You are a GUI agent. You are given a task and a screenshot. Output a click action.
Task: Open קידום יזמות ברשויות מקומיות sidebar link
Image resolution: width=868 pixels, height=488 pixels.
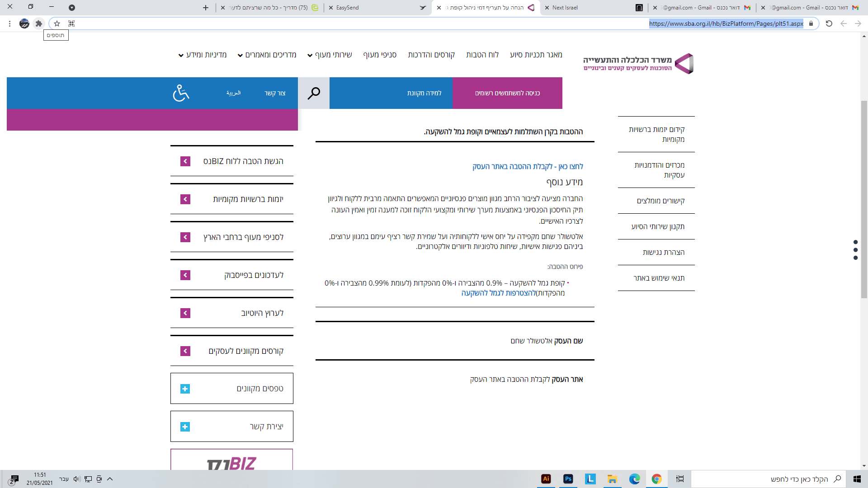pyautogui.click(x=656, y=134)
